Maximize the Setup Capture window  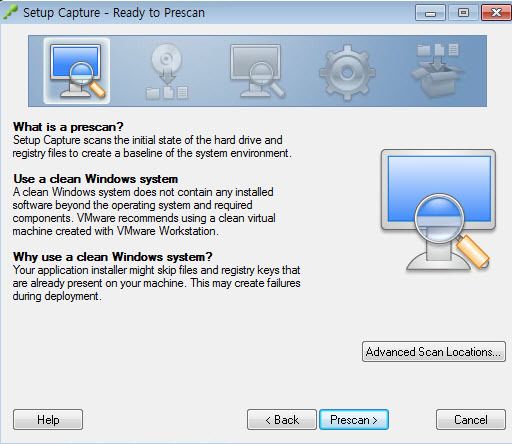pyautogui.click(x=463, y=13)
